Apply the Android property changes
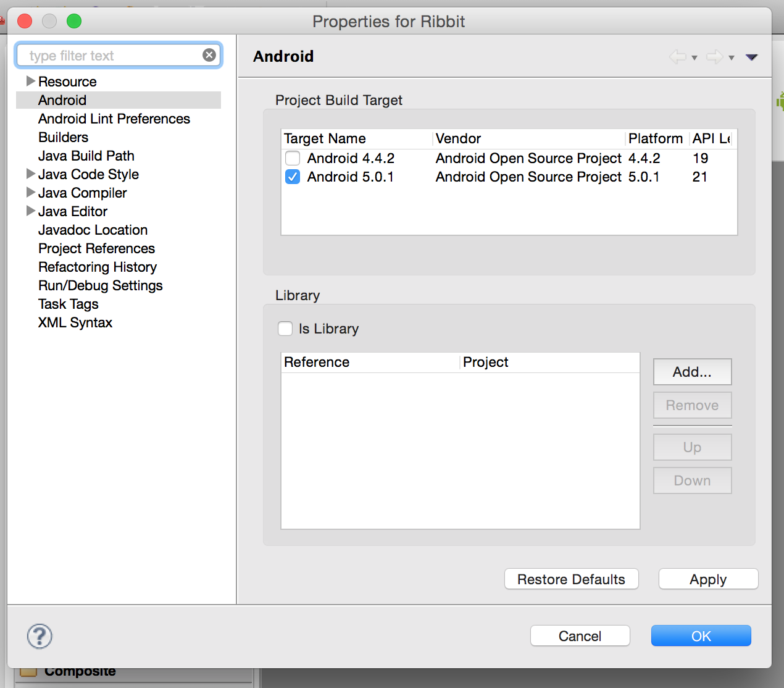This screenshot has width=784, height=688. click(709, 579)
